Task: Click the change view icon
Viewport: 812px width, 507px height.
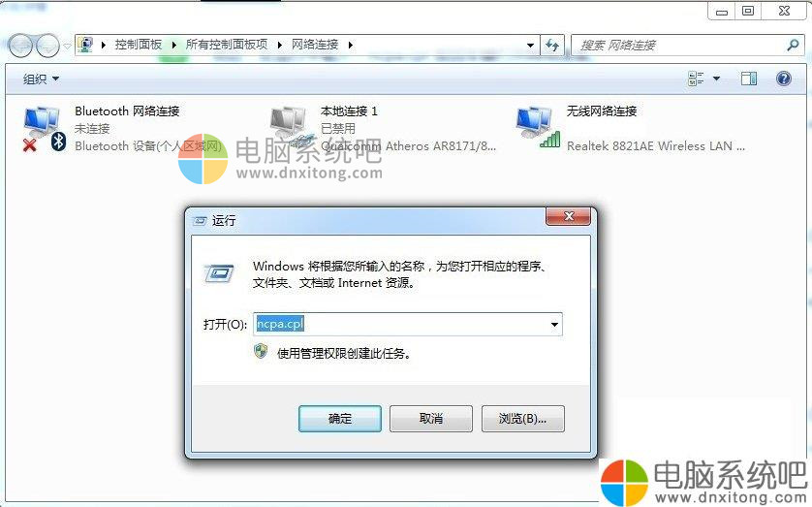Action: [696, 79]
